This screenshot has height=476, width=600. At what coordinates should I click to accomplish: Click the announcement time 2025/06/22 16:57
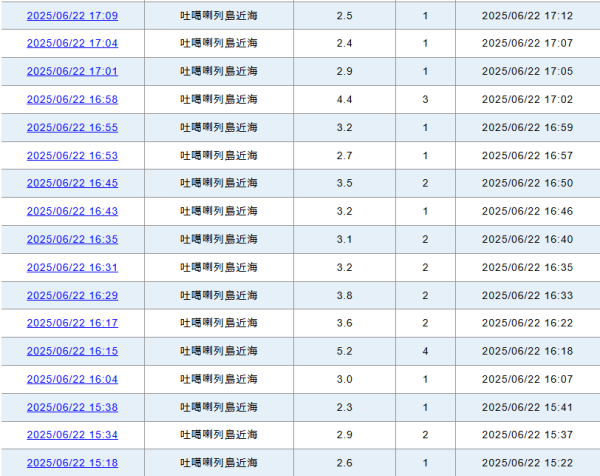coord(527,156)
